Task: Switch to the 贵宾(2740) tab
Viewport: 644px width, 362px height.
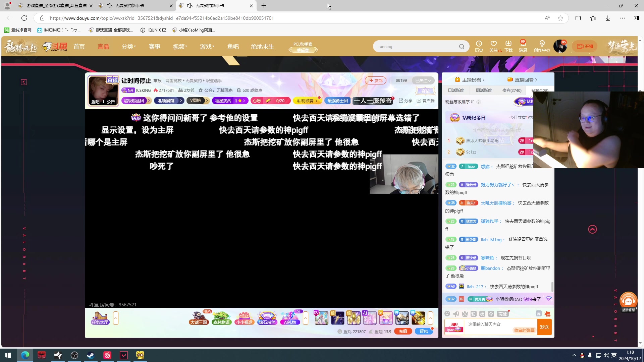Action: click(512, 90)
